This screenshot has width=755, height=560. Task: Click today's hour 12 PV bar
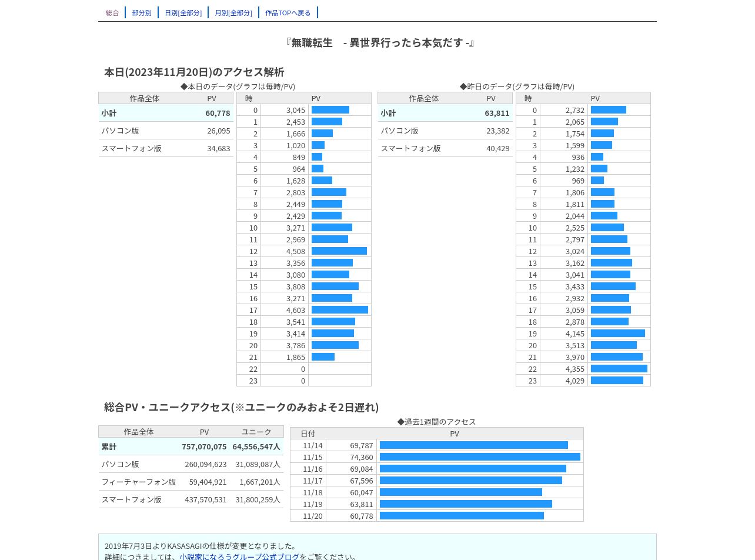pyautogui.click(x=339, y=251)
